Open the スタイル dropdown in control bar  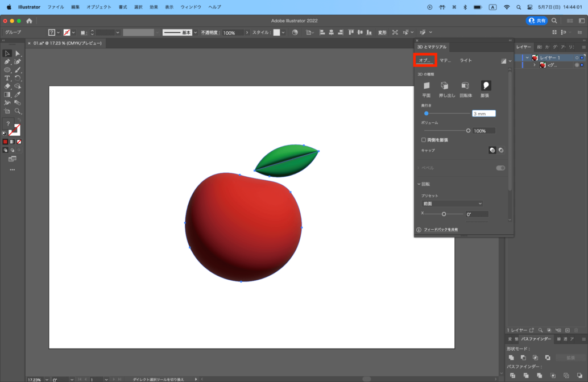click(283, 32)
